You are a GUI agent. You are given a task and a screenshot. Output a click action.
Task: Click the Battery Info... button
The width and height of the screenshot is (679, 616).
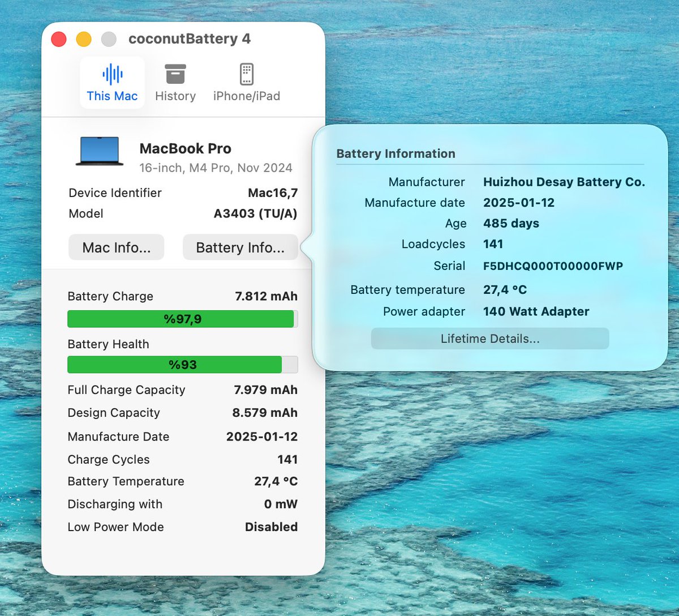click(x=240, y=247)
